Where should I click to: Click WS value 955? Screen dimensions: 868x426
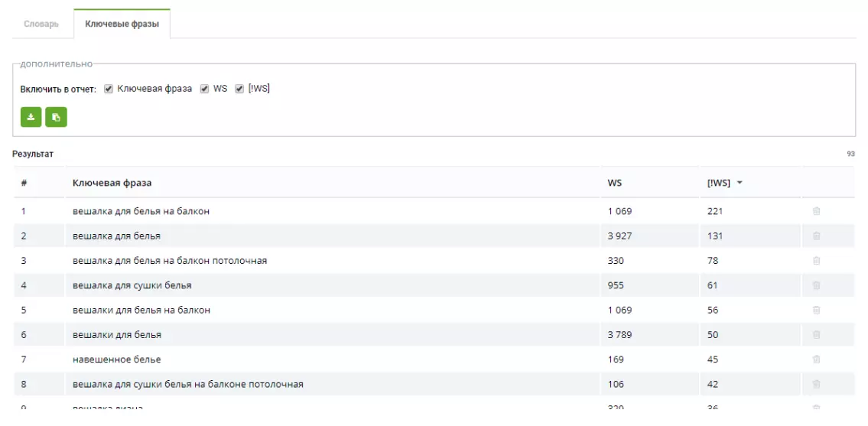click(x=616, y=285)
